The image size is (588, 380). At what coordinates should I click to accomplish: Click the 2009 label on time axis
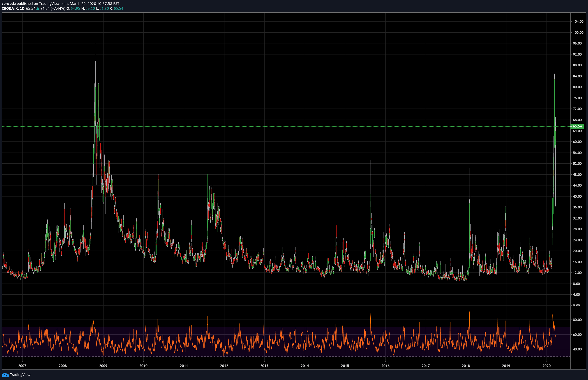103,366
